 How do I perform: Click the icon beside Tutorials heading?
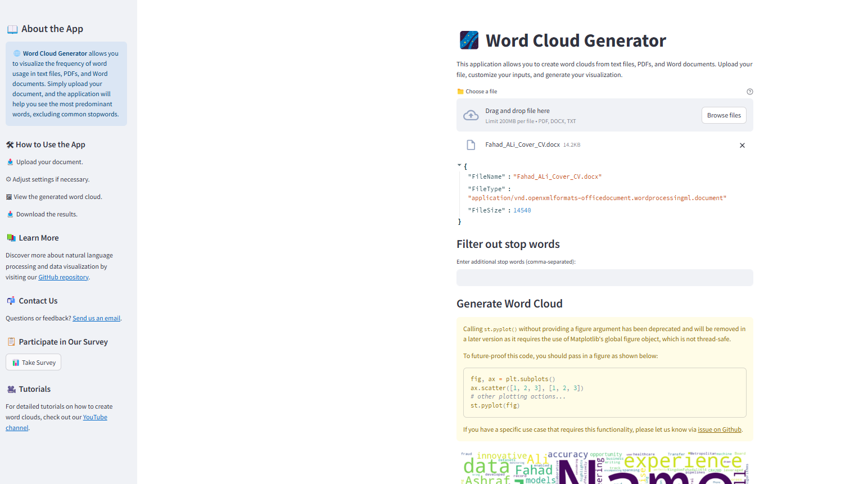[x=11, y=389]
